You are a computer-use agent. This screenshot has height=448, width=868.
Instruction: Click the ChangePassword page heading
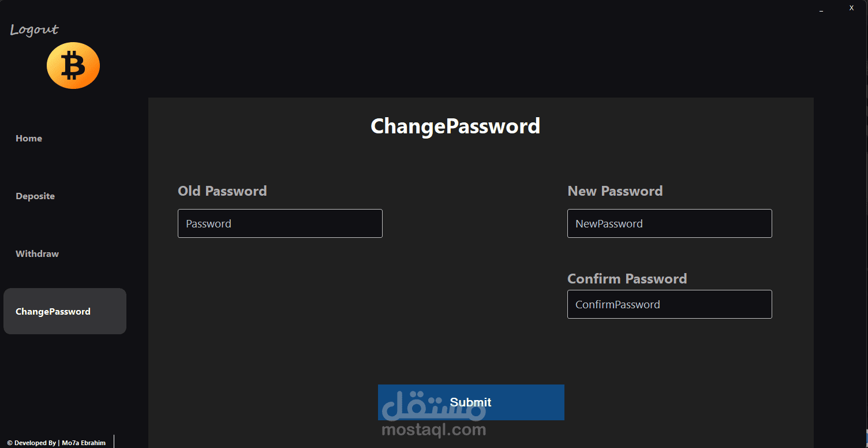[455, 126]
